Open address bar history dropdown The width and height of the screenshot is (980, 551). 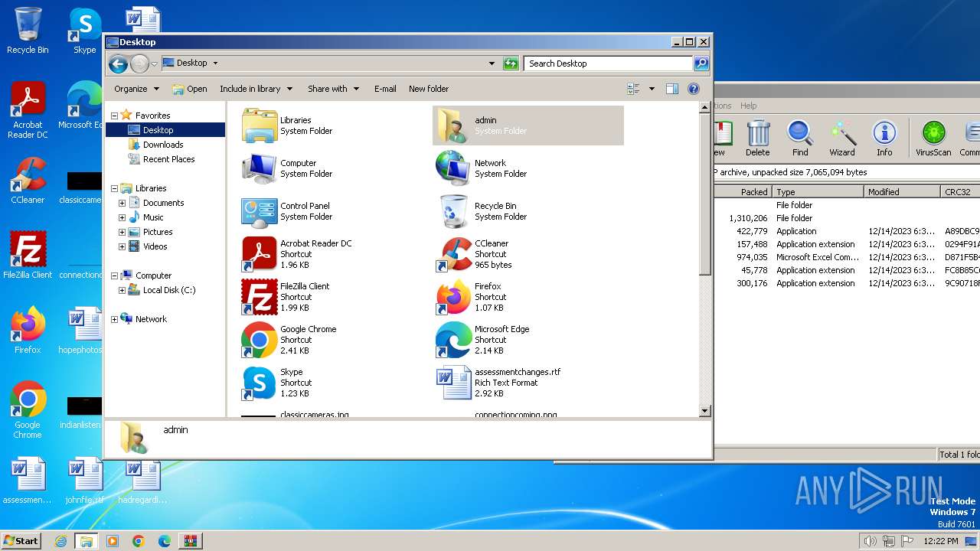coord(492,64)
